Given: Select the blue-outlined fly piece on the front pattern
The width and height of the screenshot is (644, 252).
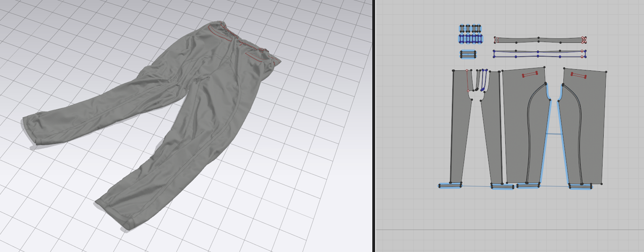Looking at the screenshot, I should click(484, 80).
